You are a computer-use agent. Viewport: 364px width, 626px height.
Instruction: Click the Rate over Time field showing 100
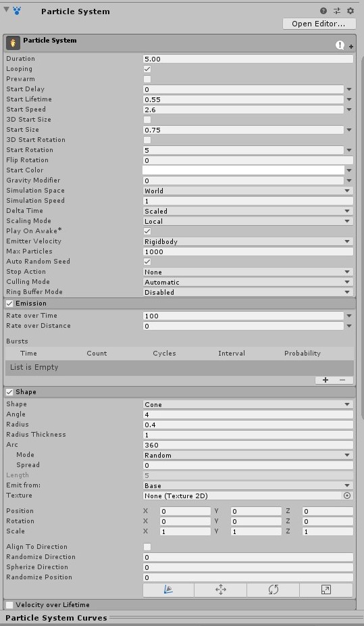[243, 316]
